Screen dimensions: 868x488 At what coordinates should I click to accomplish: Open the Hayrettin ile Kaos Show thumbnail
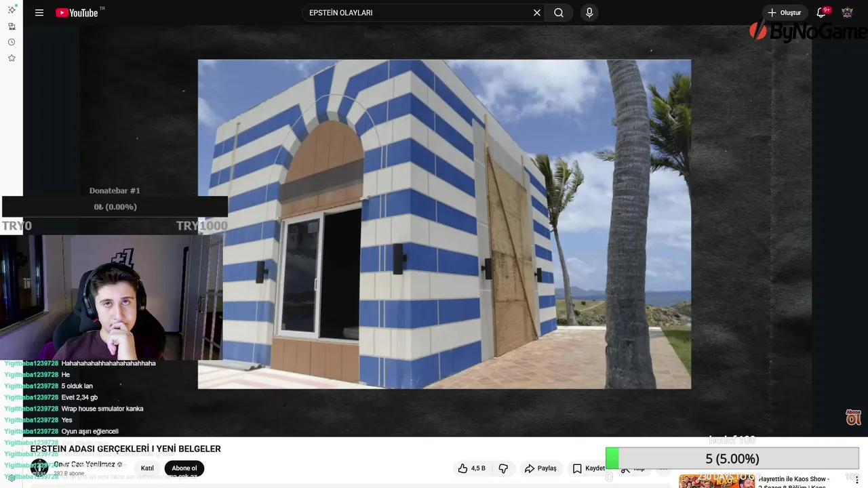pos(716,481)
